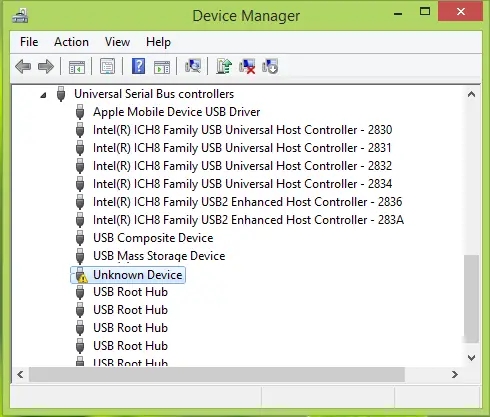
Task: Click the USB Composite Device plug icon
Action: 80,238
